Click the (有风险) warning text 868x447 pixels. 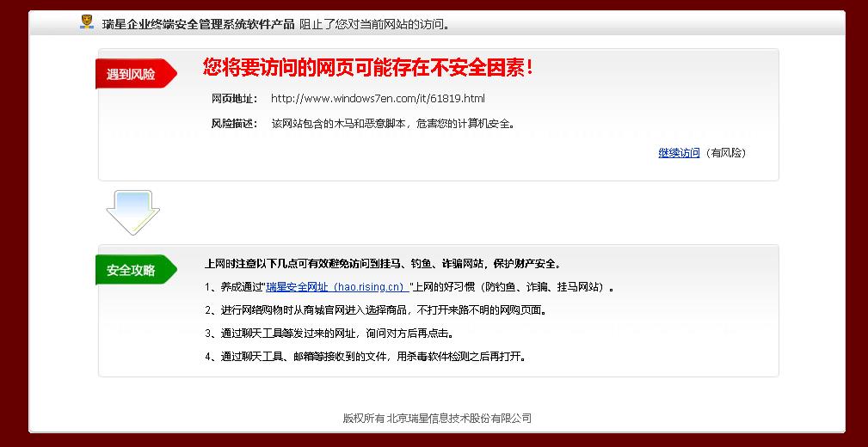coord(726,153)
